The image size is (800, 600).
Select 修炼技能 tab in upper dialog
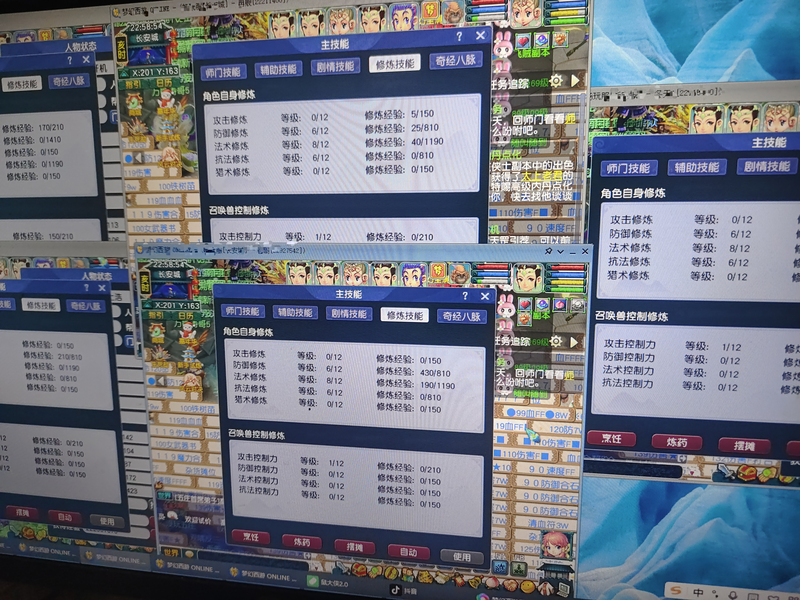pyautogui.click(x=395, y=64)
